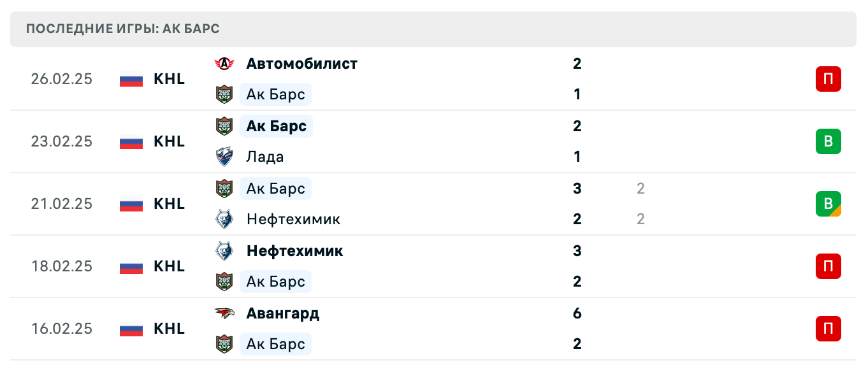This screenshot has width=868, height=372.
Task: Click the Ак Барс leopard crest logo
Action: pyautogui.click(x=225, y=94)
